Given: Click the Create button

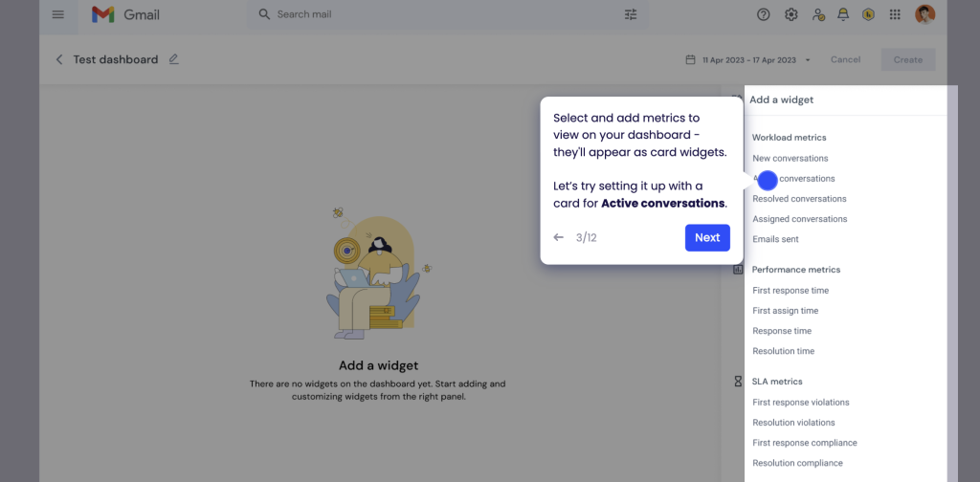Looking at the screenshot, I should coord(907,59).
